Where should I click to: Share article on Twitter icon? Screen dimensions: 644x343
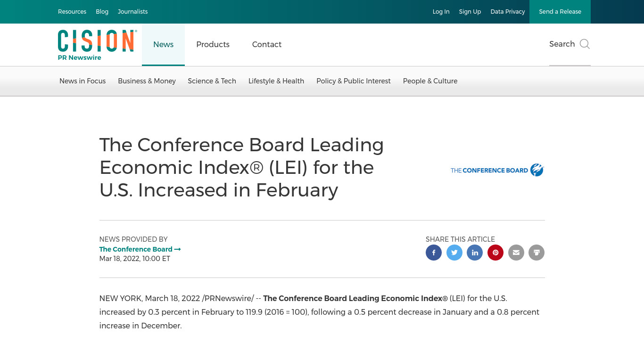[454, 253]
